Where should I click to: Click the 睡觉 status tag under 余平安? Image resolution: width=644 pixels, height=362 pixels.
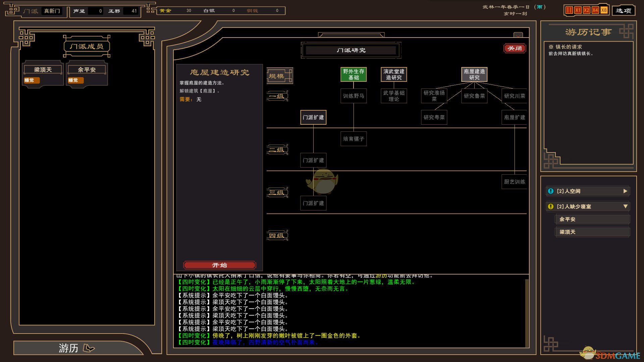(x=76, y=80)
